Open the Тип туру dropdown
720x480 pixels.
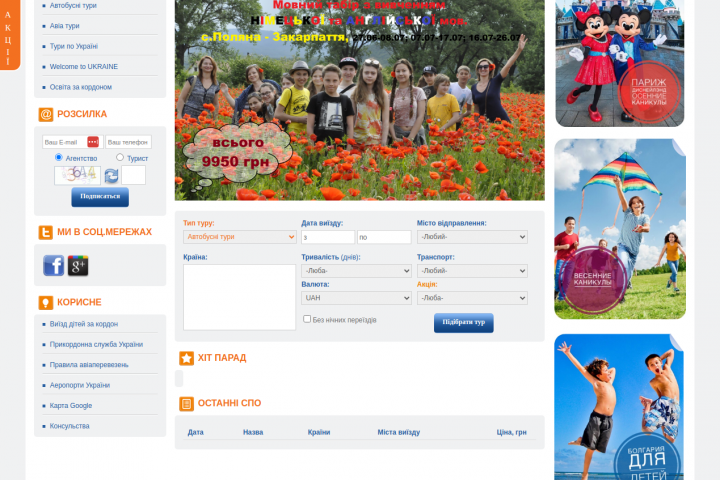pyautogui.click(x=240, y=237)
